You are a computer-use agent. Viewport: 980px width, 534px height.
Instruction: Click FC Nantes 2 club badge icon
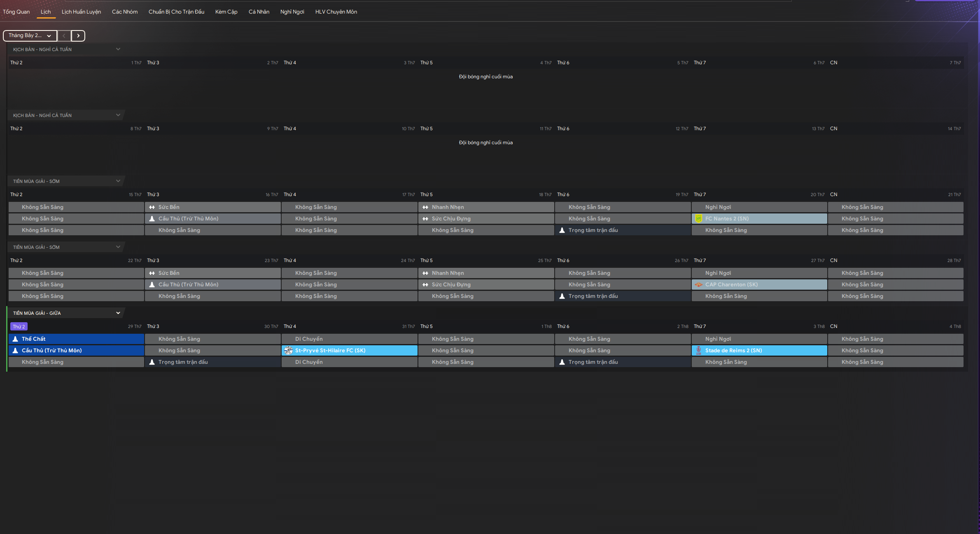pos(698,219)
